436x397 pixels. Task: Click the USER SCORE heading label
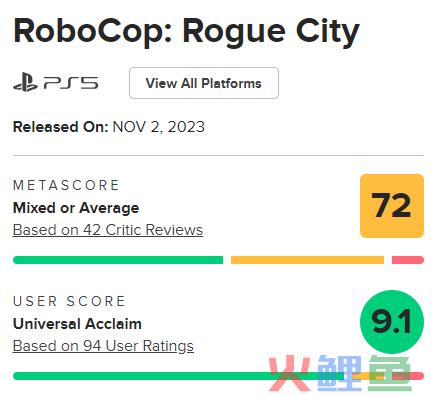tap(69, 301)
